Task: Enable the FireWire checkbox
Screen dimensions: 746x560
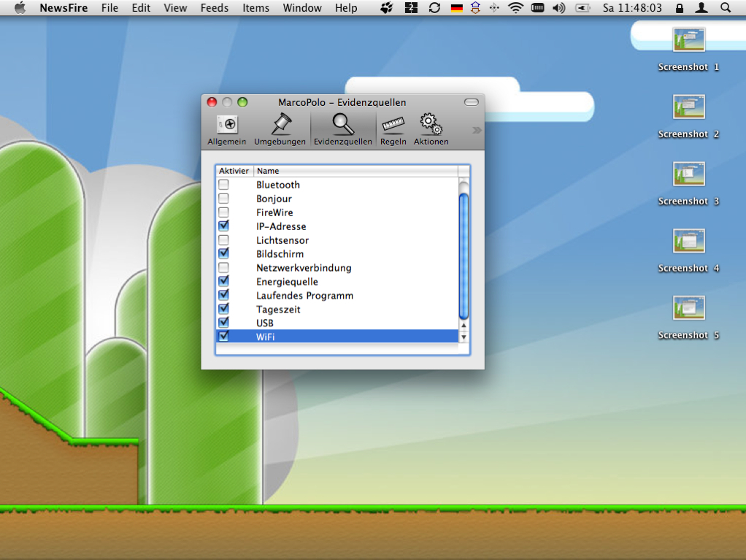Action: (223, 212)
